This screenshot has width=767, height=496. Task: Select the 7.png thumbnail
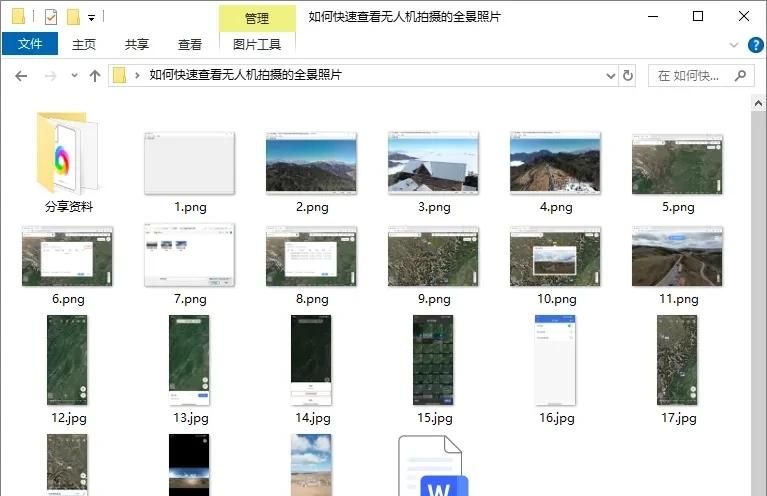pos(190,255)
